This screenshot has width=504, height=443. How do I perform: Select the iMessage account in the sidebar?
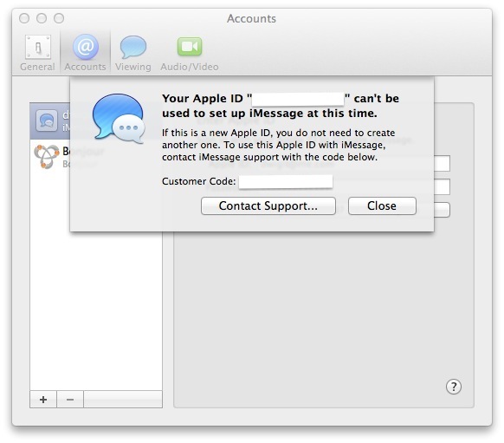click(50, 121)
